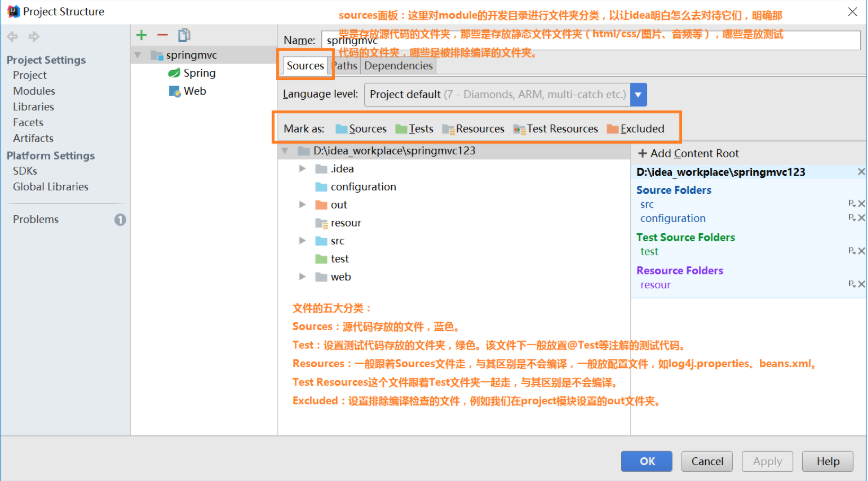Click the Apply button
This screenshot has width=868, height=481.
(x=767, y=461)
